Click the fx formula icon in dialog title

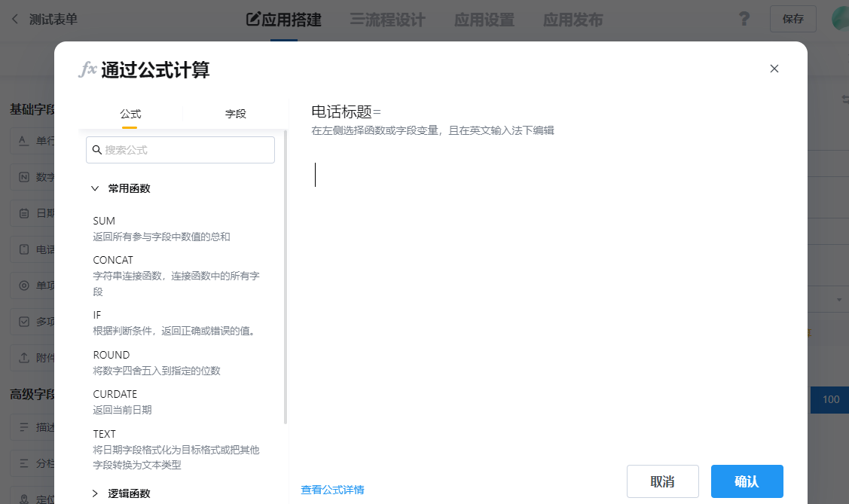(88, 68)
